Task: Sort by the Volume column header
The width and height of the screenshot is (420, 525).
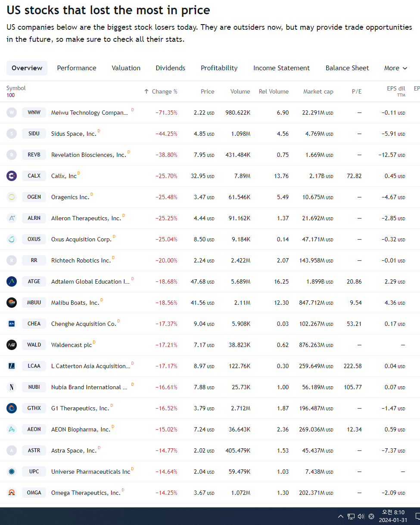Action: point(240,91)
